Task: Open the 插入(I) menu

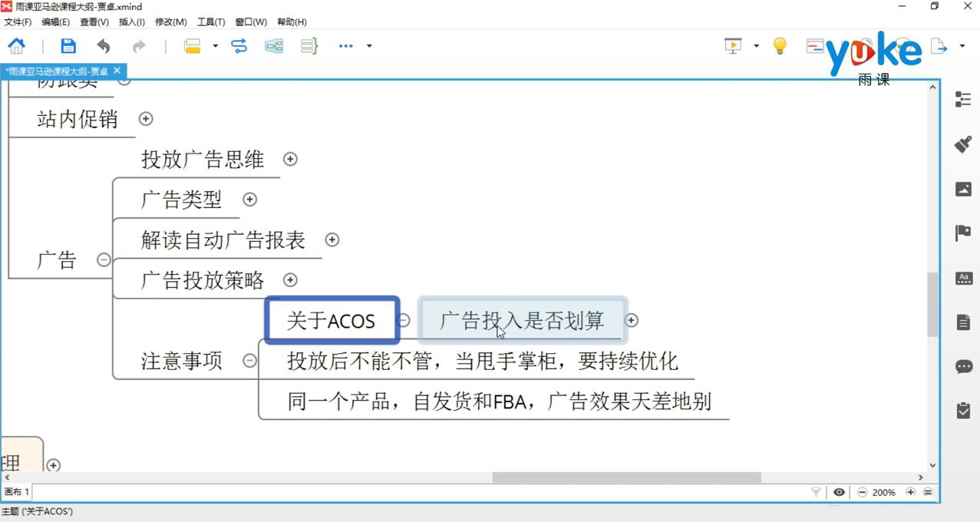Action: tap(132, 22)
